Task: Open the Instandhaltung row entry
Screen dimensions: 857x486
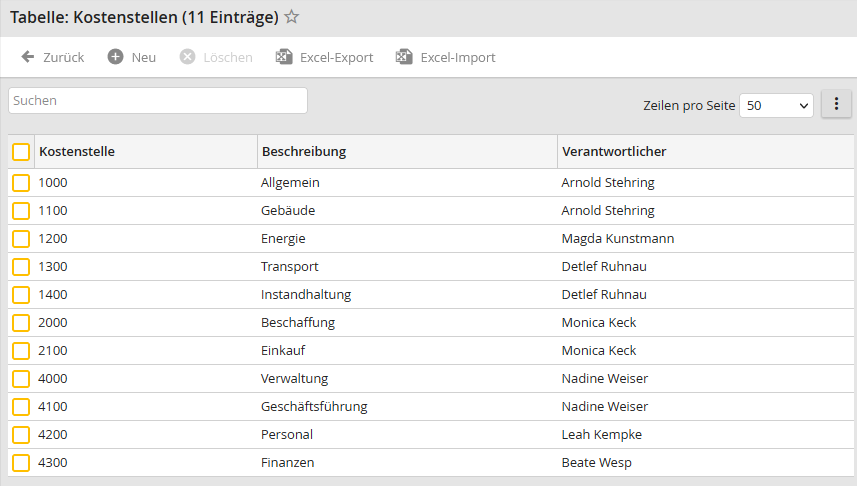Action: click(x=306, y=295)
